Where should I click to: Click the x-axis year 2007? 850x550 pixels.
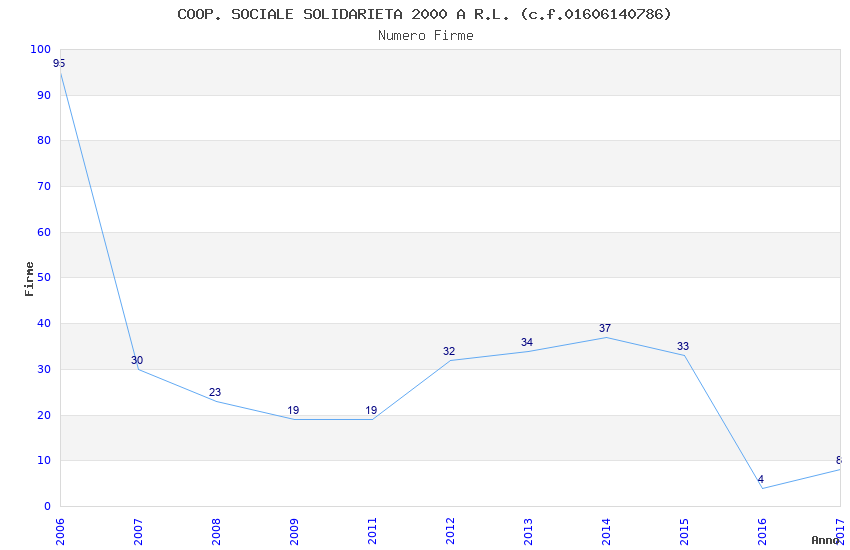138,532
